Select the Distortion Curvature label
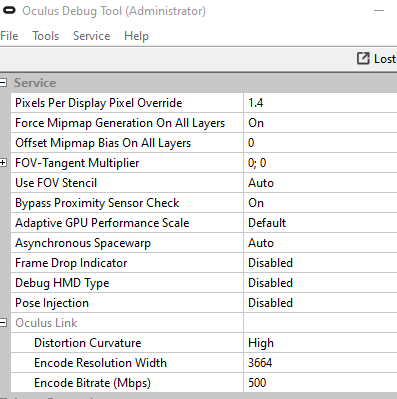 point(88,343)
